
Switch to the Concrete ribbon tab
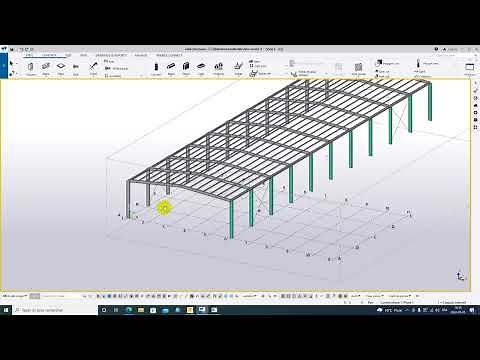tap(49, 55)
